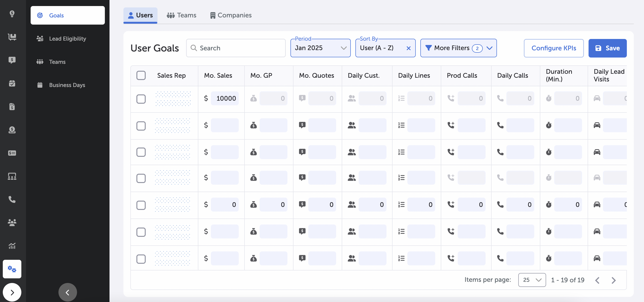Open the items per page 25 dropdown
Viewport: 644px width, 302px height.
pos(532,280)
